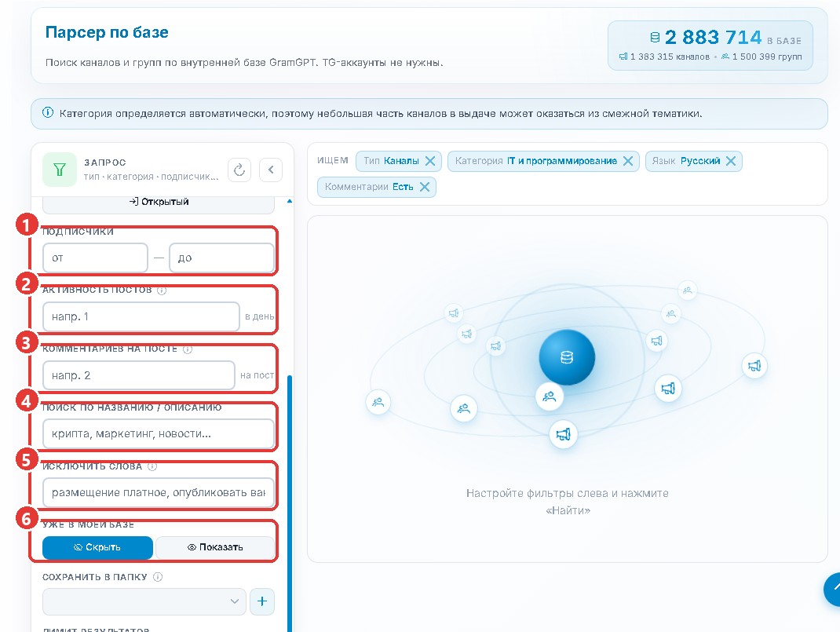Remove the Язык Русский filter chip

pos(731,161)
